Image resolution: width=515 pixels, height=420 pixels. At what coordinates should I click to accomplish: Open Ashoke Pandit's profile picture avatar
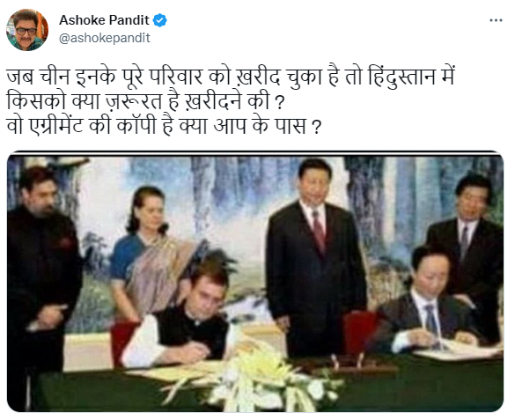pos(27,30)
